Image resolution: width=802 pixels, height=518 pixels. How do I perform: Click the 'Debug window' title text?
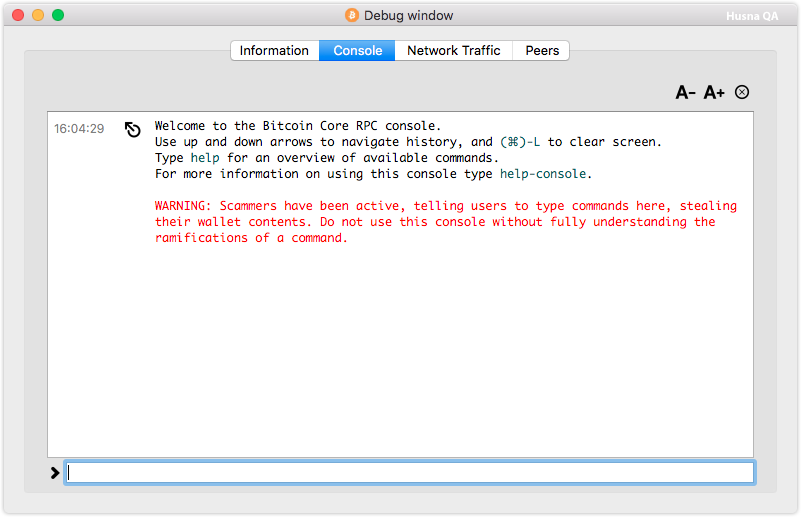(408, 15)
